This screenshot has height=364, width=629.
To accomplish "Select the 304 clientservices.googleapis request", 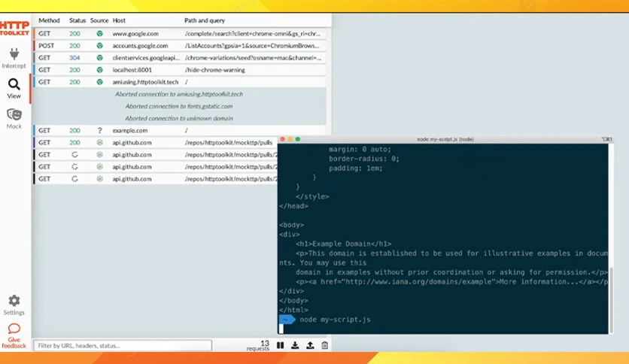I will pyautogui.click(x=180, y=58).
